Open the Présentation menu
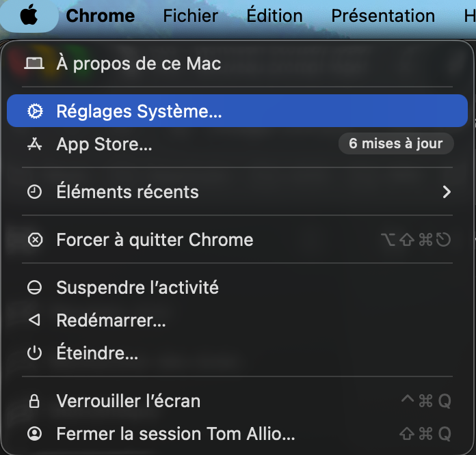 [x=383, y=16]
